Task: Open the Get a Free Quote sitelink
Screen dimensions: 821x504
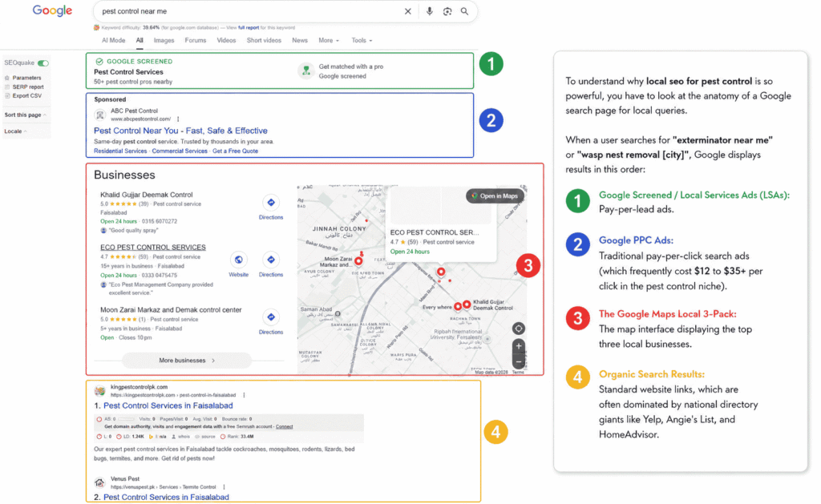Action: (x=235, y=151)
